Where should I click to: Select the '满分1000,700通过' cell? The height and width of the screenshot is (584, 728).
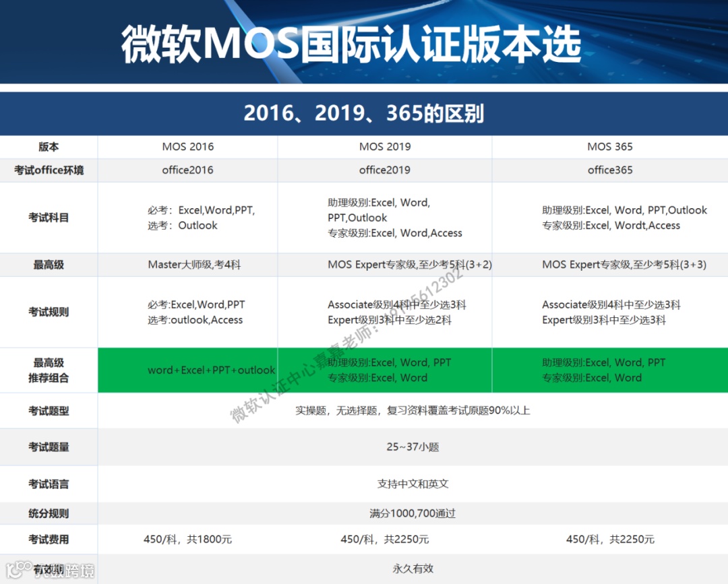[413, 513]
